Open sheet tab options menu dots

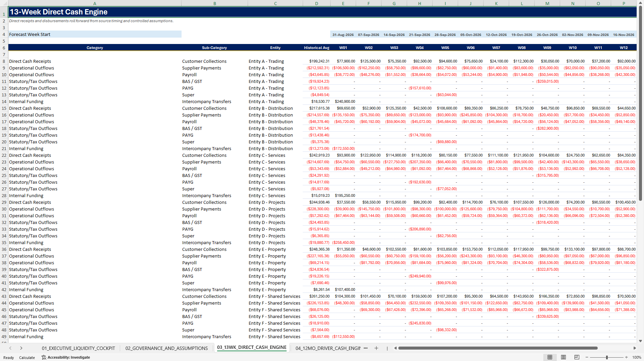[387, 348]
